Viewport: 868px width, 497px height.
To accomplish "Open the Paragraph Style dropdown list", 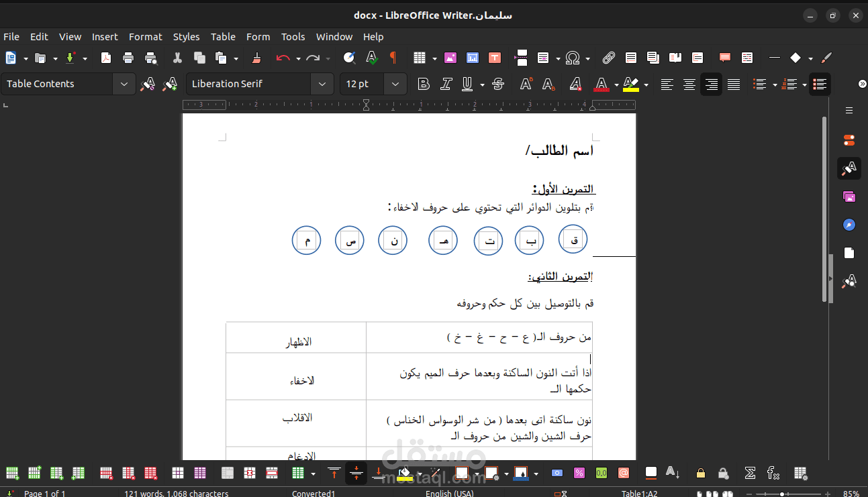I will pyautogui.click(x=124, y=84).
